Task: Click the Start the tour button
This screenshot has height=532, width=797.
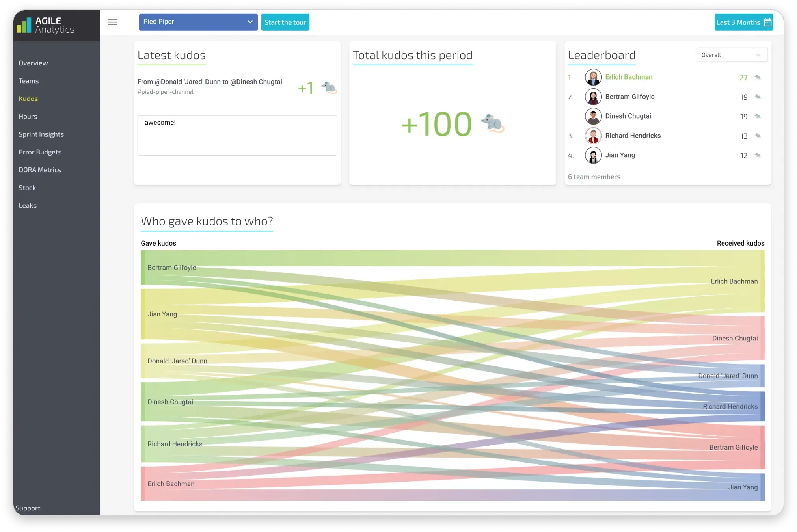Action: [285, 22]
